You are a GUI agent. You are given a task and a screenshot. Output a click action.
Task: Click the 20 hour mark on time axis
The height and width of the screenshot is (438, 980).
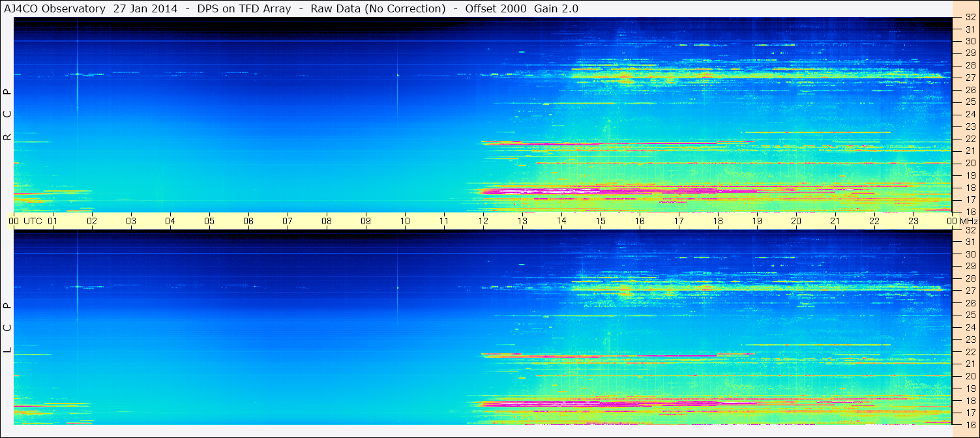(796, 221)
